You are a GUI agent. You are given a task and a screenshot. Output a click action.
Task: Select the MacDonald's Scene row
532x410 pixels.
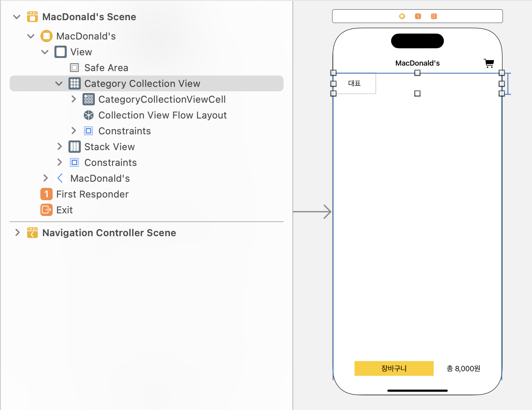coord(147,17)
